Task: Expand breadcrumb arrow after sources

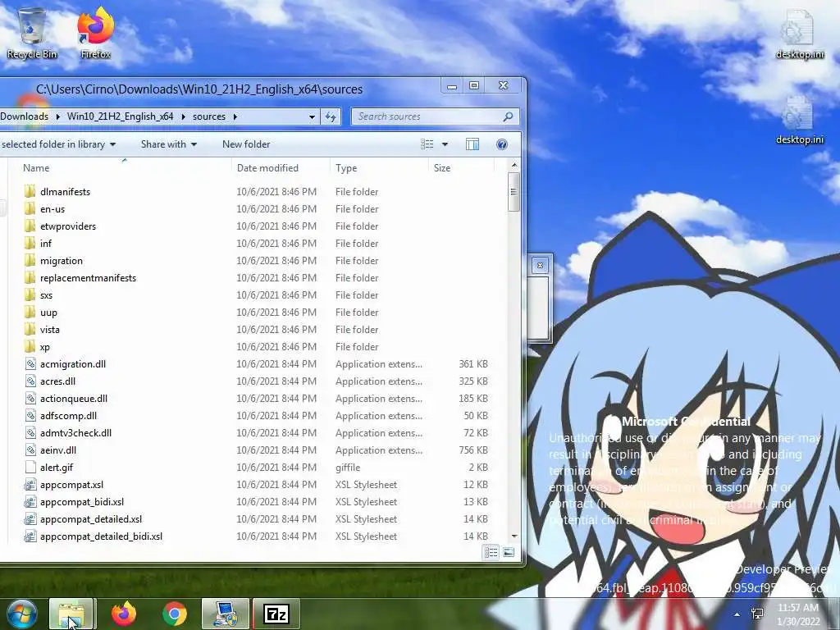Action: coord(235,116)
